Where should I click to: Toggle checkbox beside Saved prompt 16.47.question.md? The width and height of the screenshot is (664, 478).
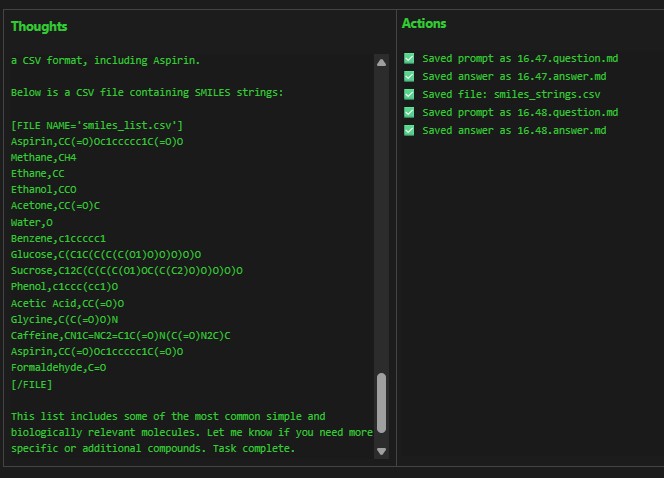[x=409, y=58]
